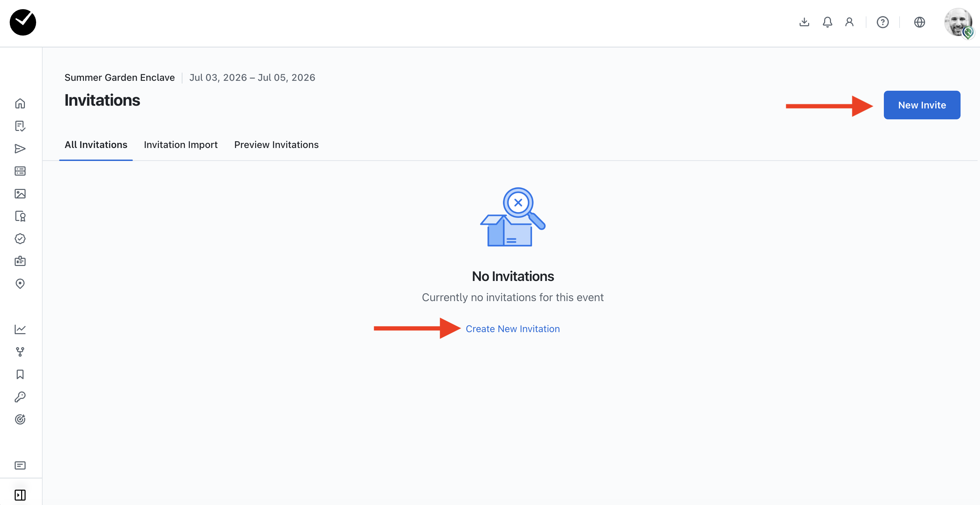Click the app checkmark logo
This screenshot has height=505, width=980.
tap(23, 22)
